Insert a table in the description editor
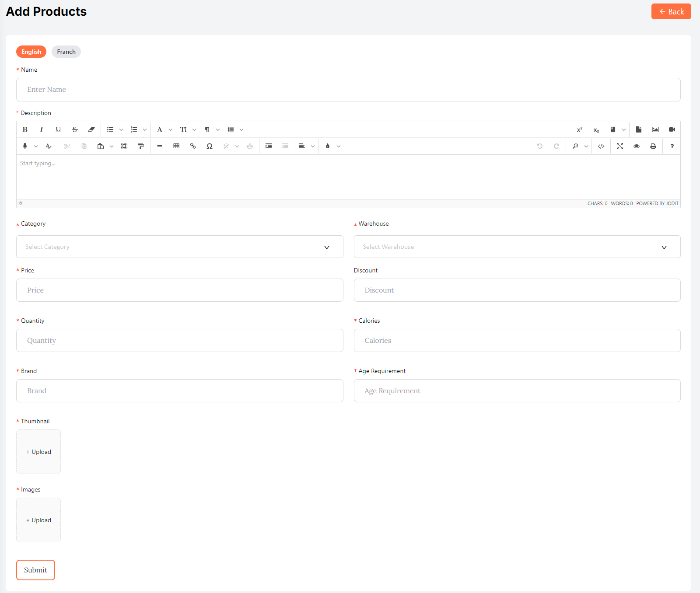This screenshot has height=593, width=700. pos(176,146)
